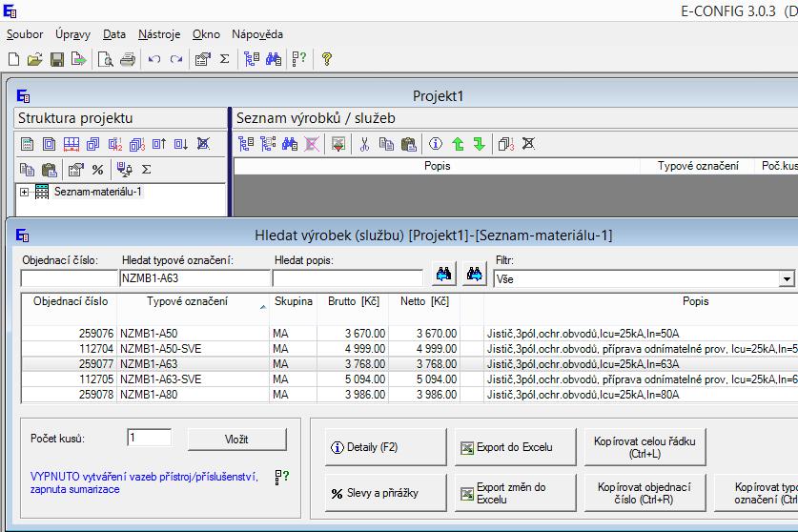Select the NZMB1-A63 result row
This screenshot has height=532, width=798.
[x=410, y=364]
